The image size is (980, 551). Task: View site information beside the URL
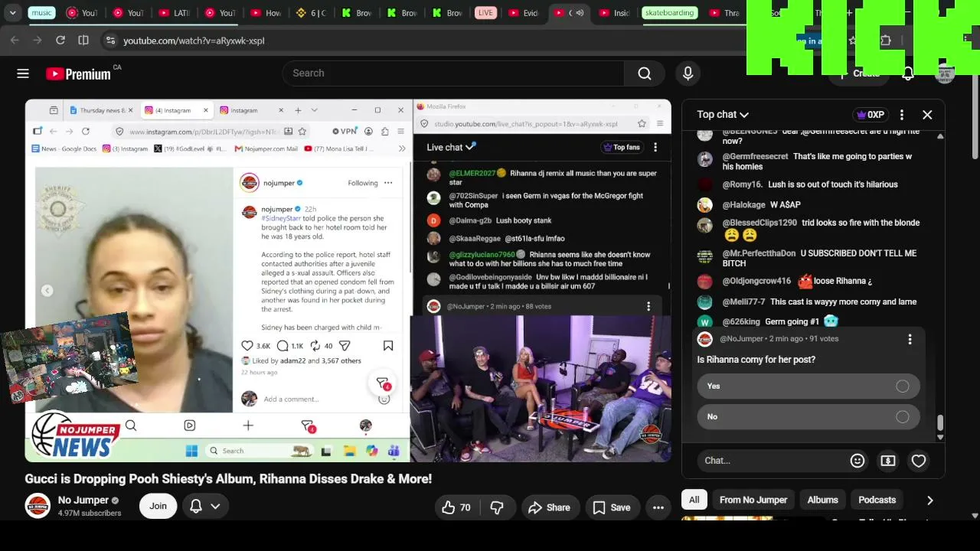coord(109,41)
